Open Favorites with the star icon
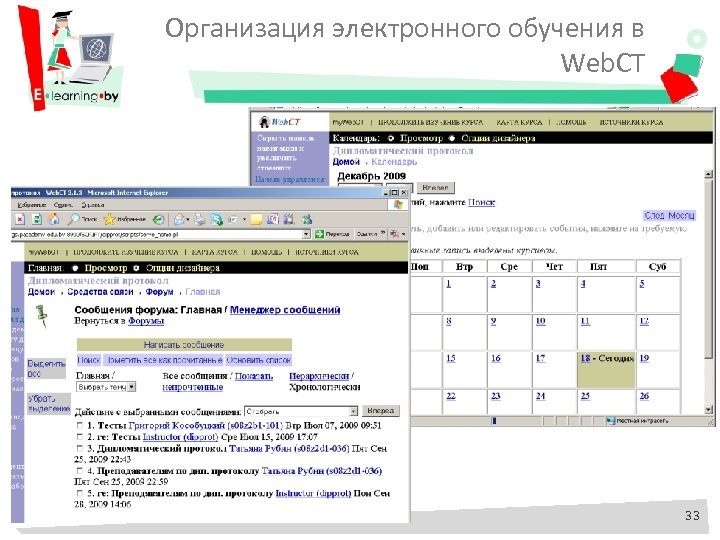 pyautogui.click(x=109, y=219)
